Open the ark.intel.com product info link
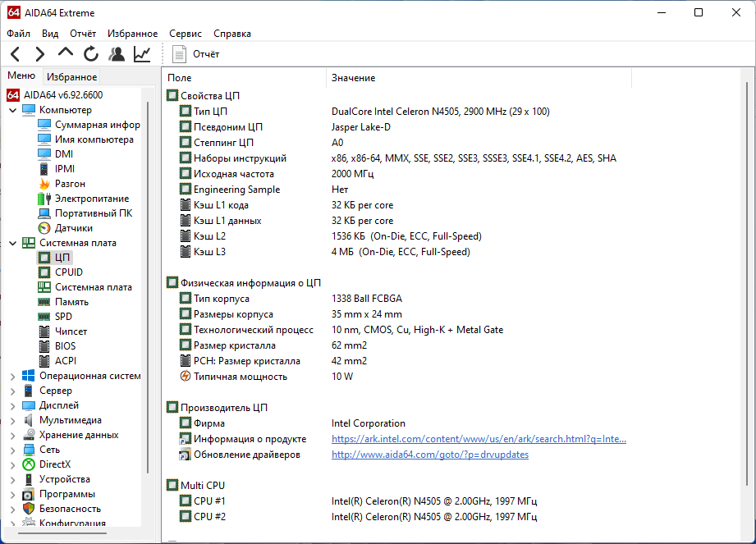756x544 pixels. click(479, 439)
